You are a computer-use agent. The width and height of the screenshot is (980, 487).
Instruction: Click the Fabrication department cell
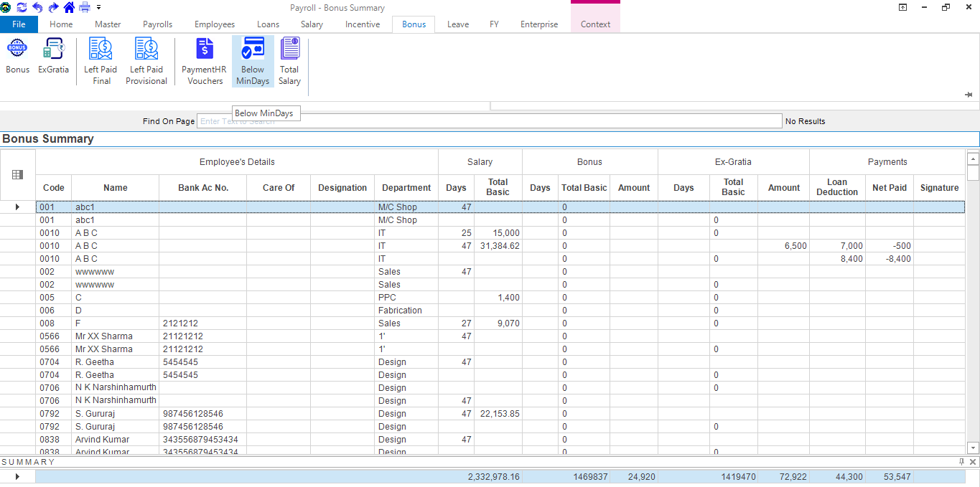(x=406, y=311)
